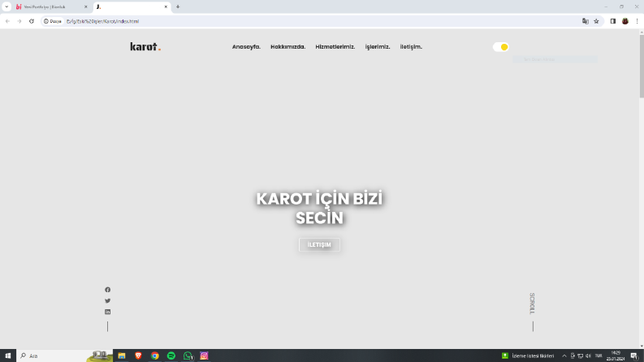The image size is (644, 362).
Task: Click the page vertical scrollbar thumb
Action: pyautogui.click(x=642, y=67)
